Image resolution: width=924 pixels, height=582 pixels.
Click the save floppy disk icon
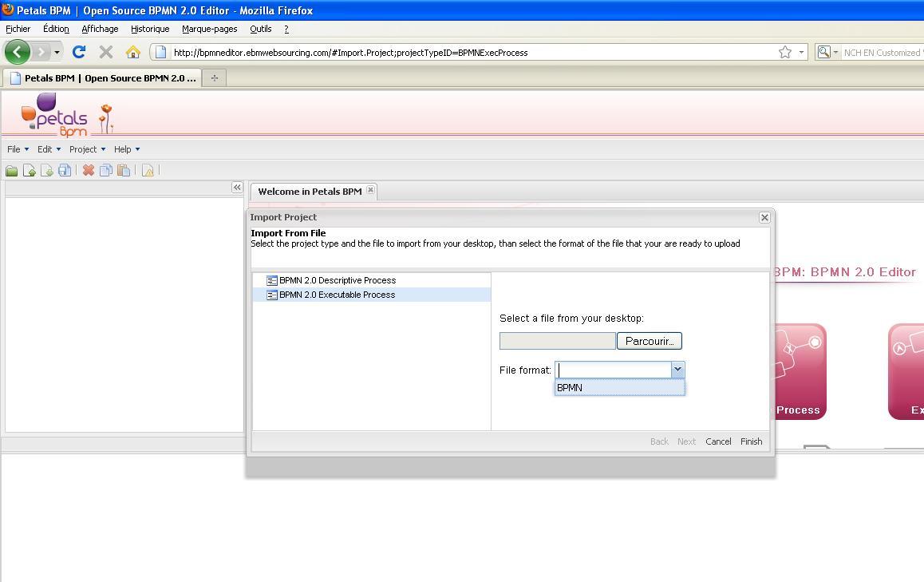[64, 170]
